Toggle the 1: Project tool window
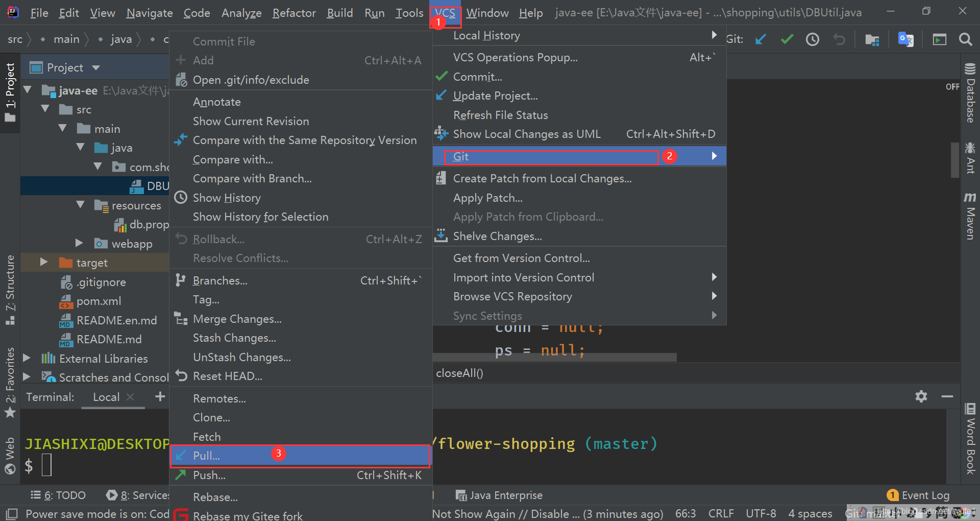The image size is (980, 521). click(10, 92)
